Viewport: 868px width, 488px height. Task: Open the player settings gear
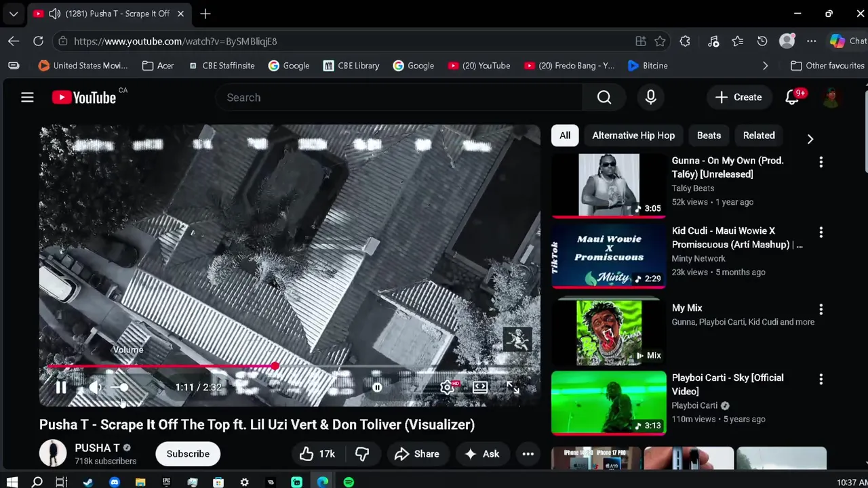coord(447,387)
